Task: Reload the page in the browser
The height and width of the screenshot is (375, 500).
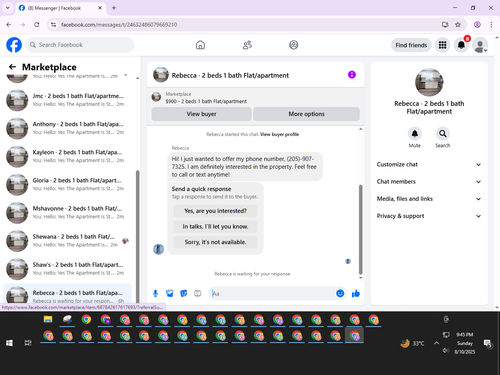Action: pos(37,25)
